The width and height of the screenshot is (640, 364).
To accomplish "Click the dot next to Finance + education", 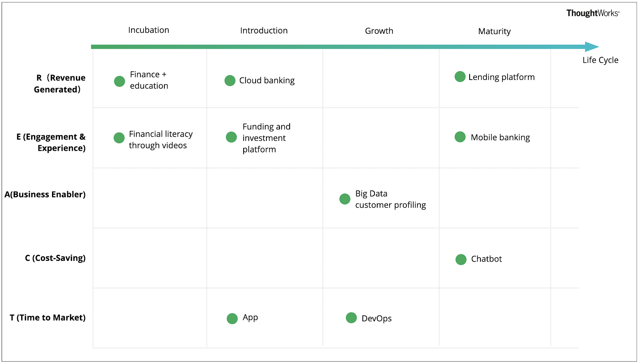I will point(120,81).
